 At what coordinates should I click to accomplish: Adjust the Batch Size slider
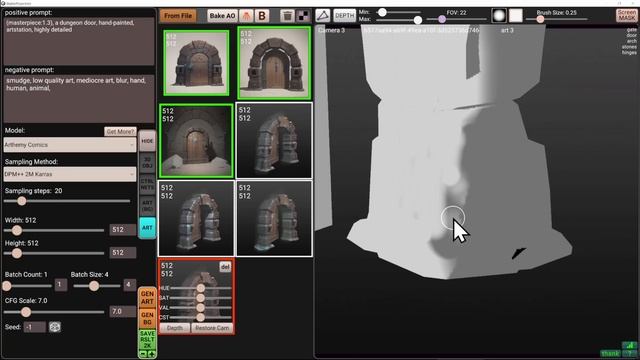coord(97,286)
